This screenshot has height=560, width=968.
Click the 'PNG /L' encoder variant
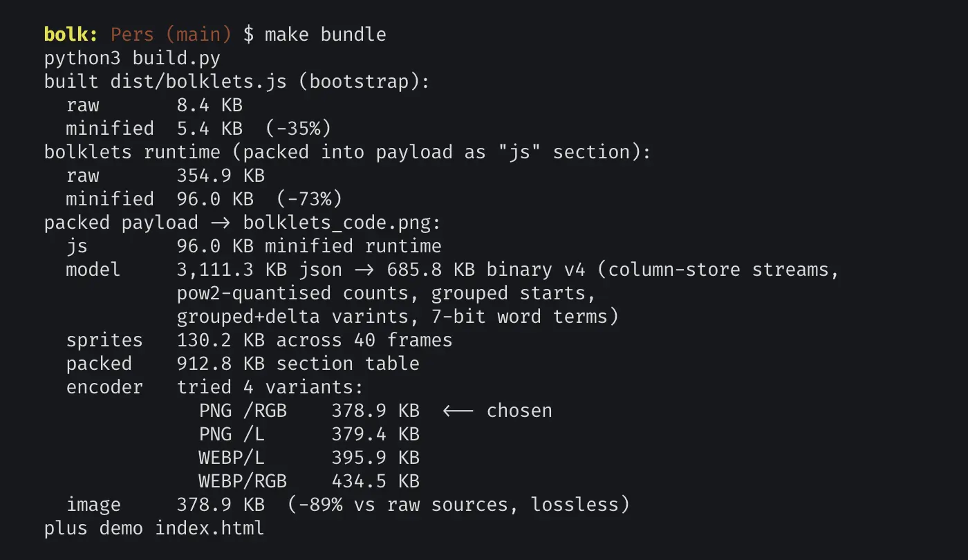pyautogui.click(x=232, y=434)
